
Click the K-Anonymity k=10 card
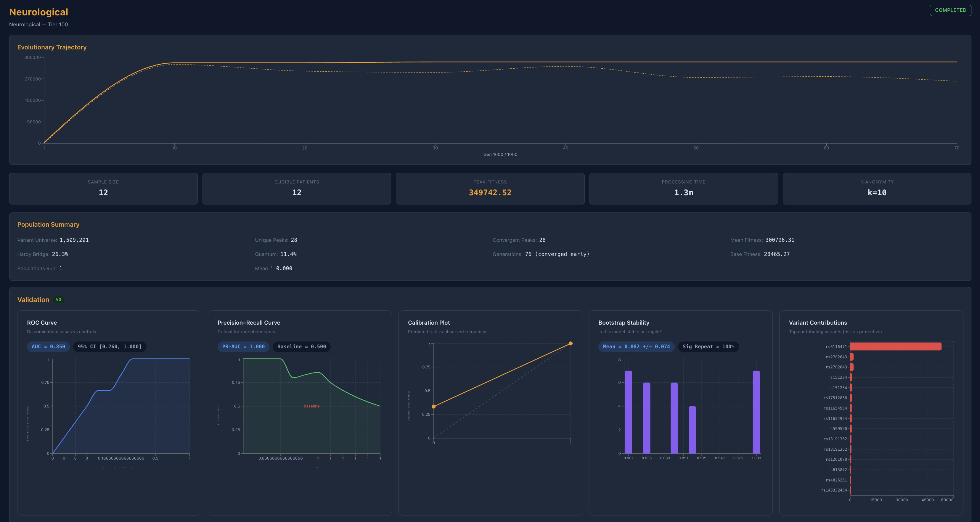[x=876, y=188]
